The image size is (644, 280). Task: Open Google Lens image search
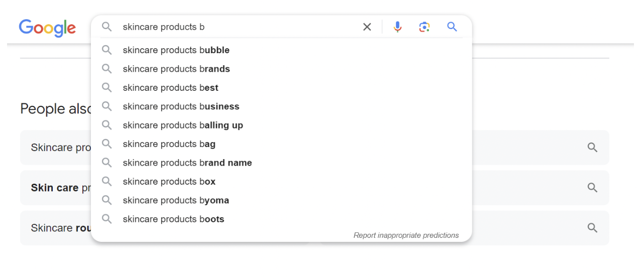click(x=424, y=27)
